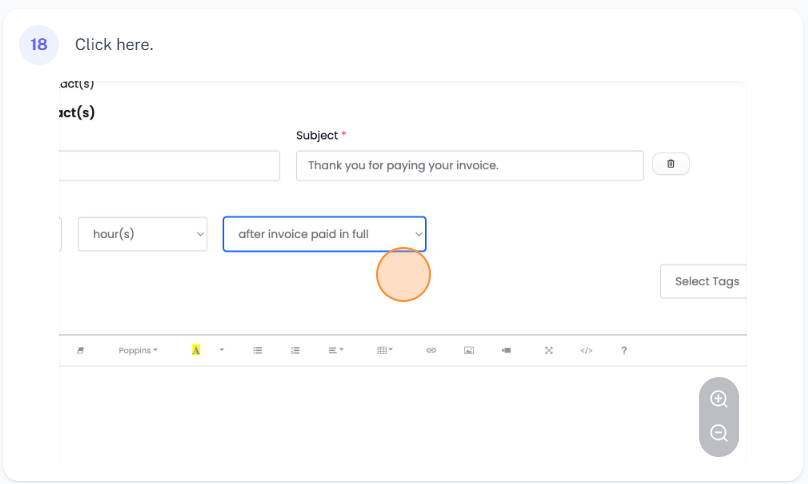Switch to code view in the editor
This screenshot has height=484, width=808.
(x=587, y=351)
